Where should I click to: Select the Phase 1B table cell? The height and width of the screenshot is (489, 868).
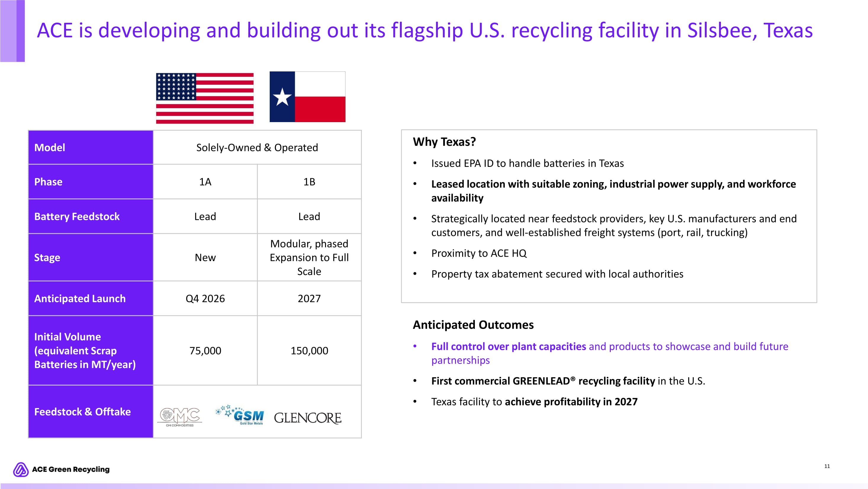tap(309, 182)
